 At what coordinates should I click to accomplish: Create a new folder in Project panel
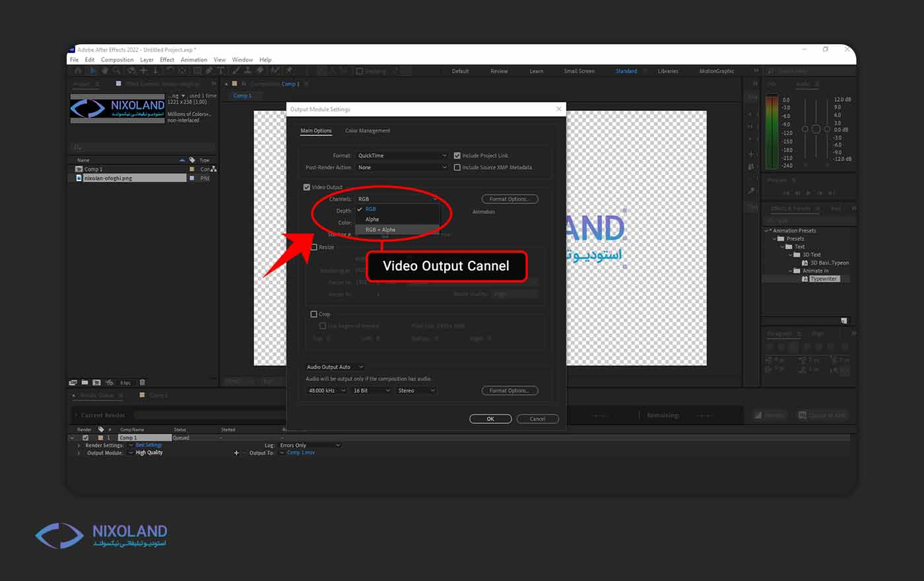84,382
